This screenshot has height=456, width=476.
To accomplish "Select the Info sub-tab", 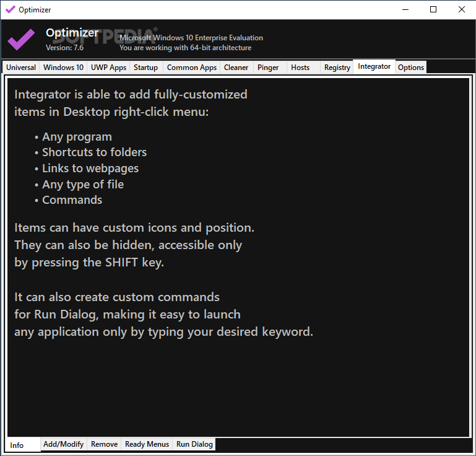I will point(22,445).
